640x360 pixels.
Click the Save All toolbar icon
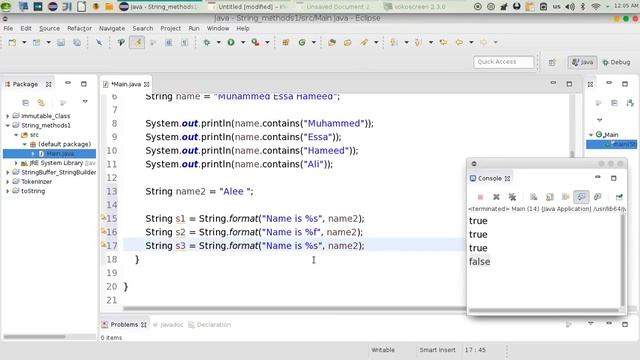pos(77,42)
